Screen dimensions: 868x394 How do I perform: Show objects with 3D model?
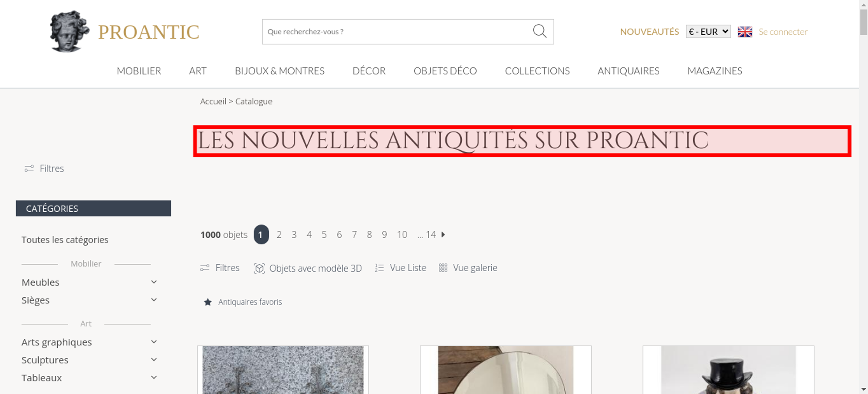[308, 268]
